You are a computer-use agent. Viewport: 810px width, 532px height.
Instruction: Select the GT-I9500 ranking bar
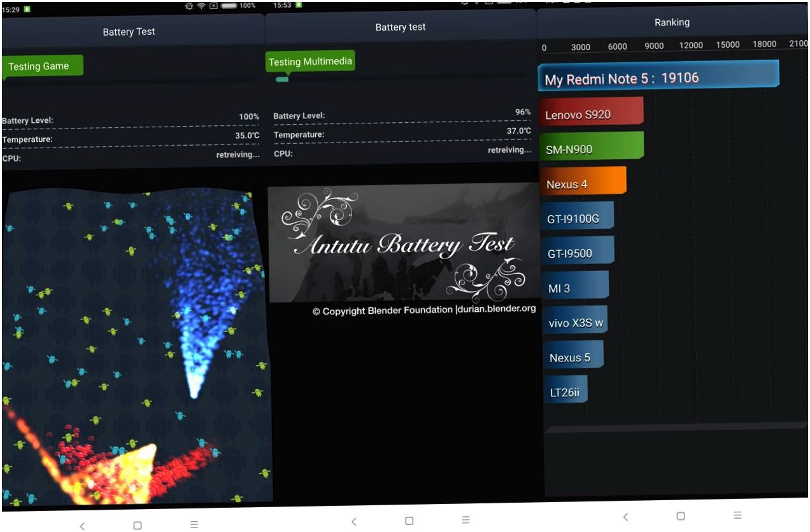point(578,251)
